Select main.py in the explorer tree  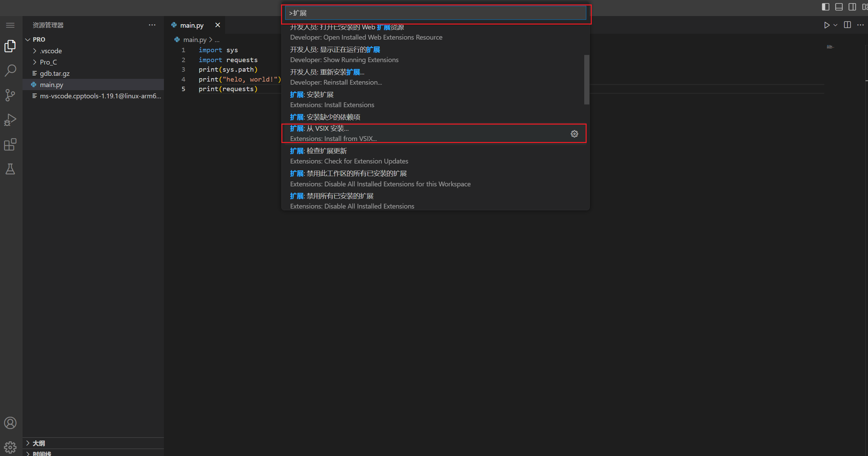pyautogui.click(x=93, y=85)
